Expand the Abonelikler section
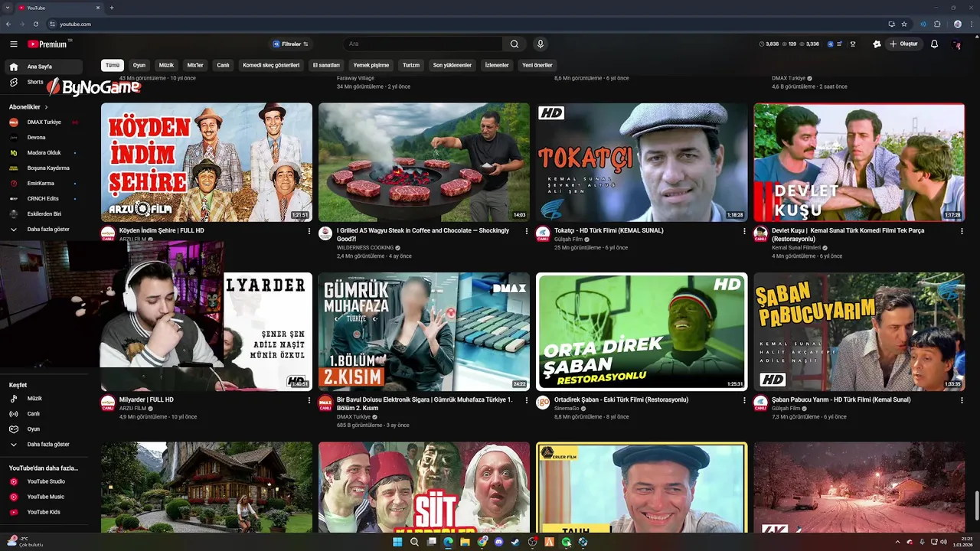This screenshot has height=551, width=980. (29, 107)
